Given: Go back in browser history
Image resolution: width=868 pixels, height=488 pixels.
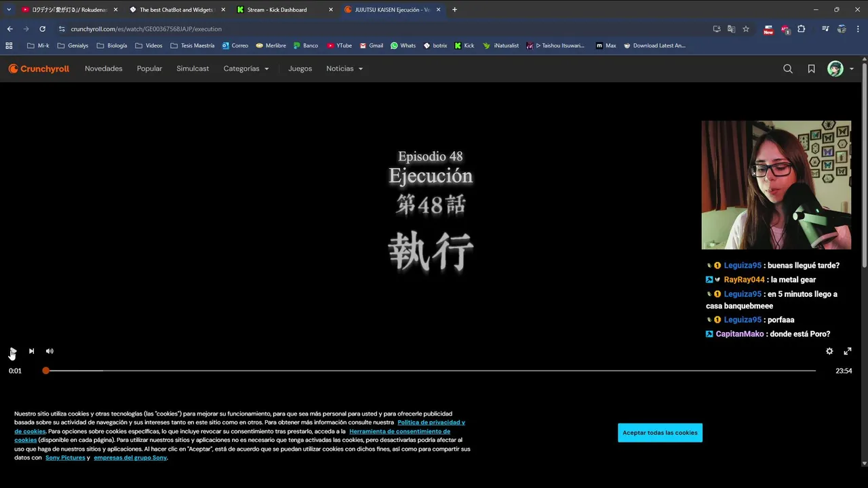Looking at the screenshot, I should [9, 29].
